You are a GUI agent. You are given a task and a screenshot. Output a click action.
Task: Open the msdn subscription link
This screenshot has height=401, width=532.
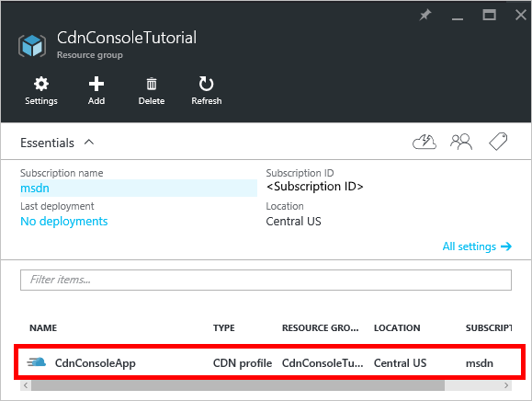35,189
